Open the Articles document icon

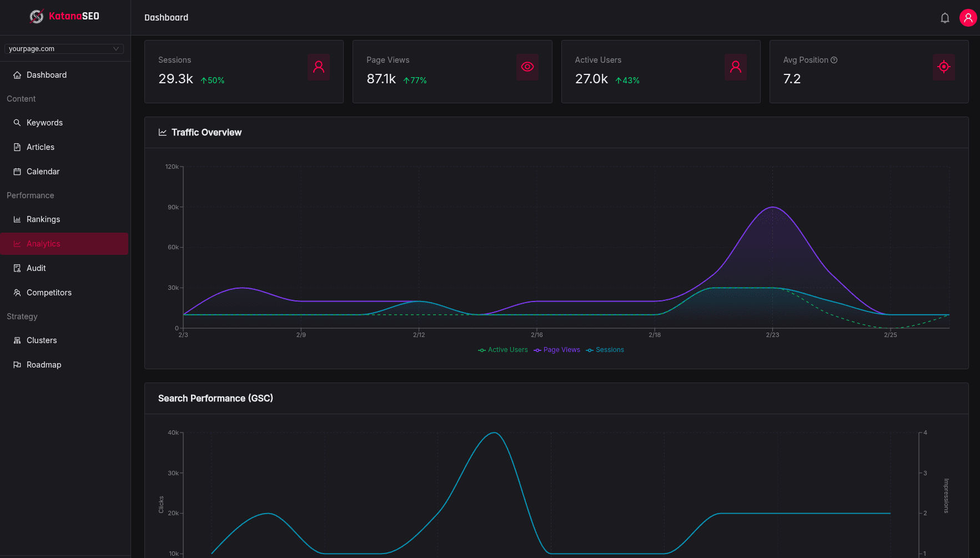coord(17,147)
